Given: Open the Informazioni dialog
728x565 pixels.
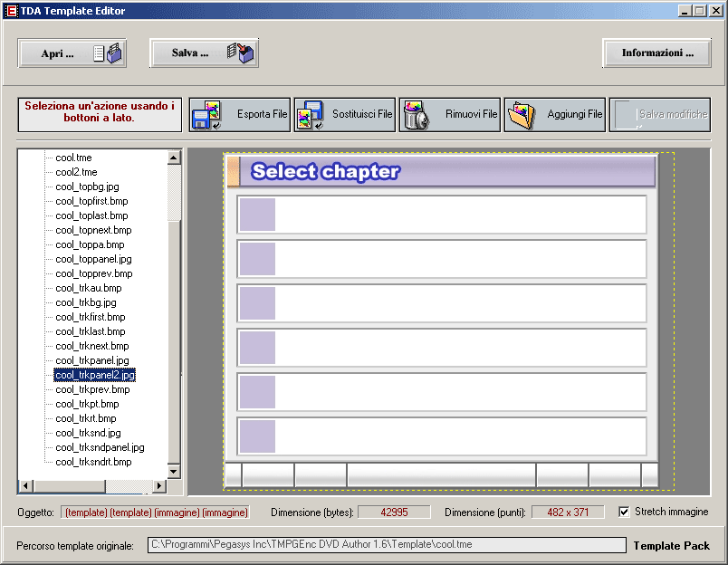Looking at the screenshot, I should (656, 53).
